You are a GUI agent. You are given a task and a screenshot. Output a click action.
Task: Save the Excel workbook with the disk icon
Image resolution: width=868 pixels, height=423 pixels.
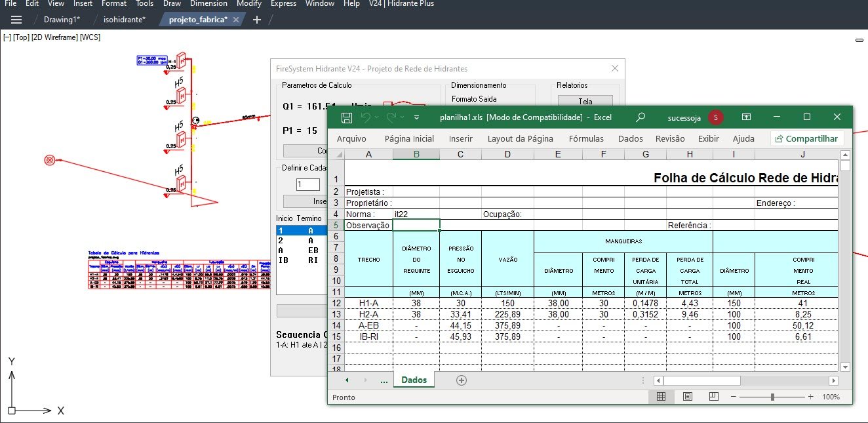point(347,117)
